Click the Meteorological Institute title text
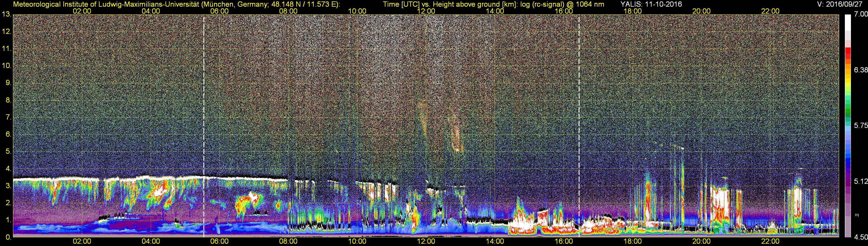Image resolution: width=868 pixels, height=246 pixels. (176, 4)
